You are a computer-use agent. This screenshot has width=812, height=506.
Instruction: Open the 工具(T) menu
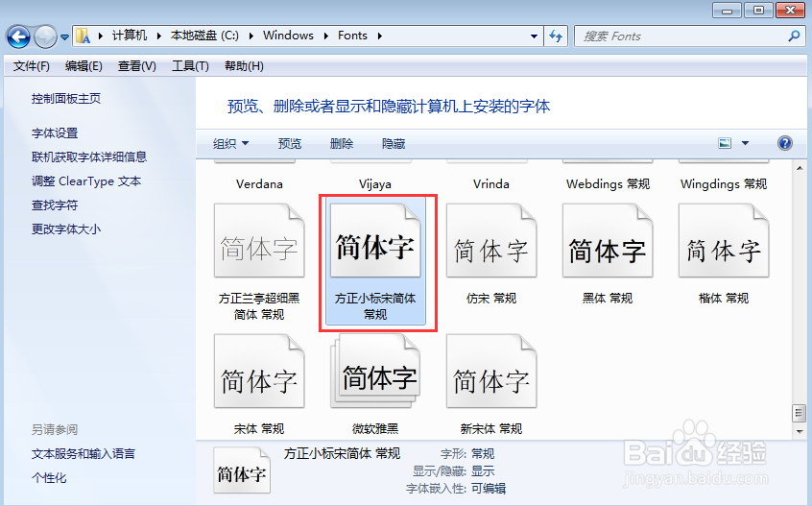coord(191,66)
